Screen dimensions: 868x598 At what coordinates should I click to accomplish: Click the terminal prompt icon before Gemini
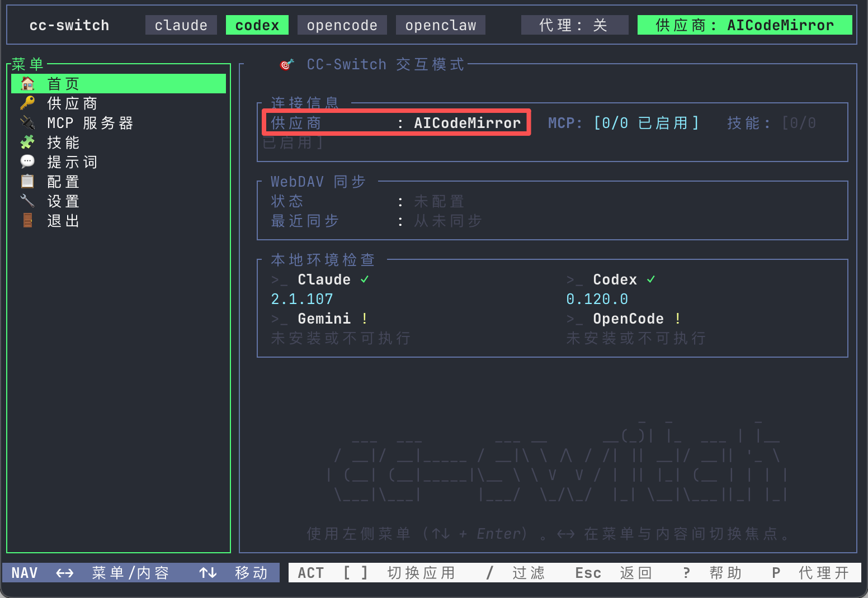279,319
